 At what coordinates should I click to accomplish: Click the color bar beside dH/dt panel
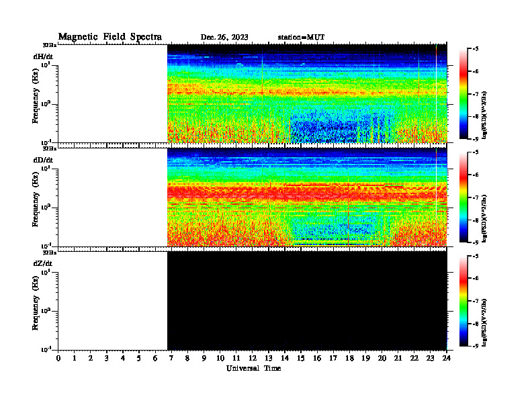pyautogui.click(x=463, y=94)
